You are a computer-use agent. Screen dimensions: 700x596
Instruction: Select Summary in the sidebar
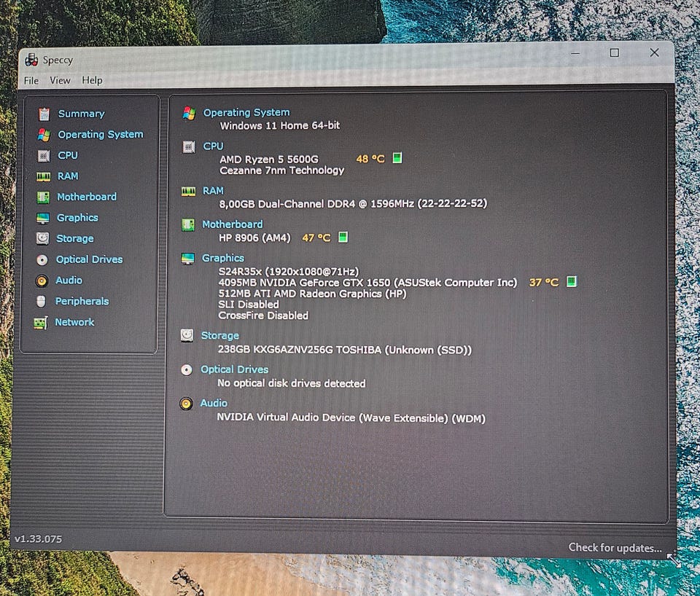click(81, 114)
